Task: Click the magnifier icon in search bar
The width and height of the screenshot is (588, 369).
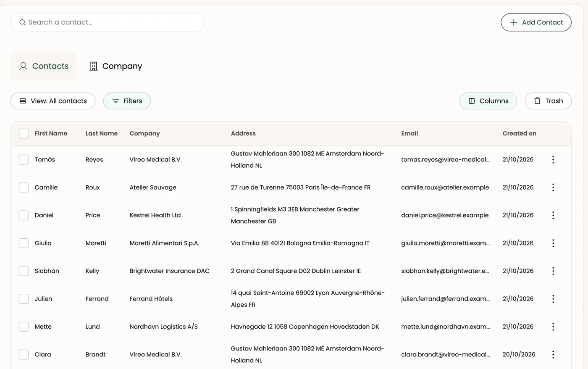Action: click(23, 22)
